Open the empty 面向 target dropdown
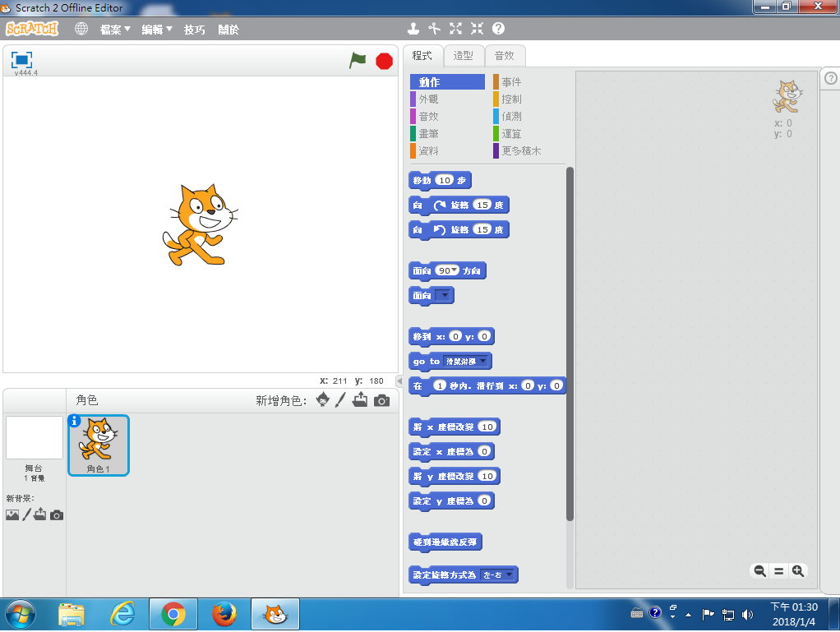 [443, 295]
